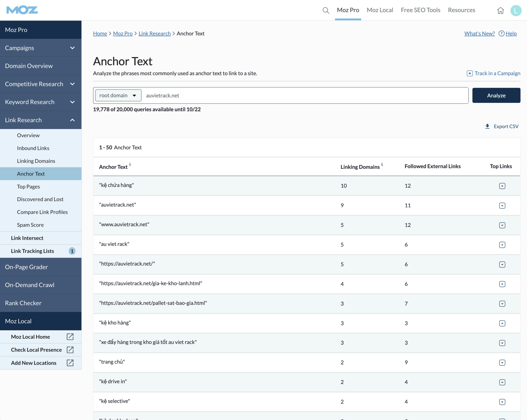Open Moz Local Home external link icon
Screen dimensions: 527x420
click(x=70, y=337)
